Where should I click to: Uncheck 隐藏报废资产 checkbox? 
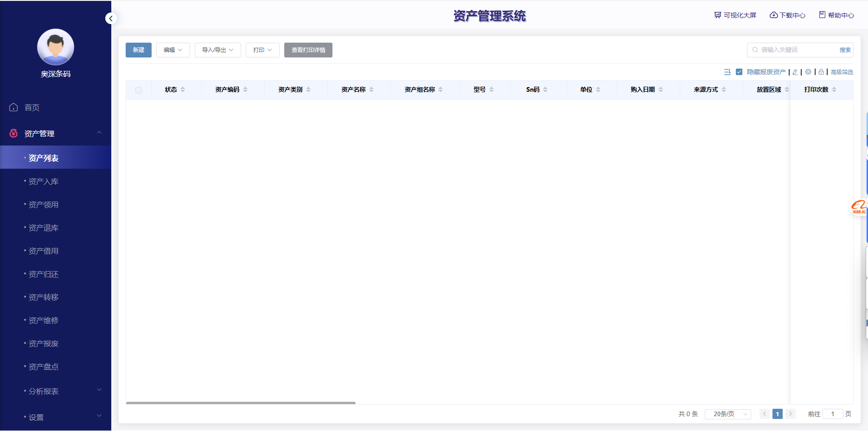[x=739, y=72]
